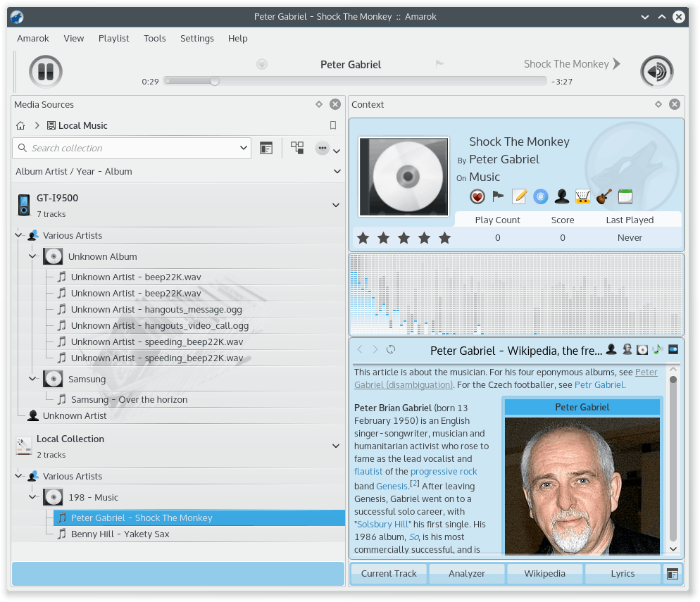Collapse the GT-I9500 device collection
Image resolution: width=700 pixels, height=602 pixels.
pos(336,206)
